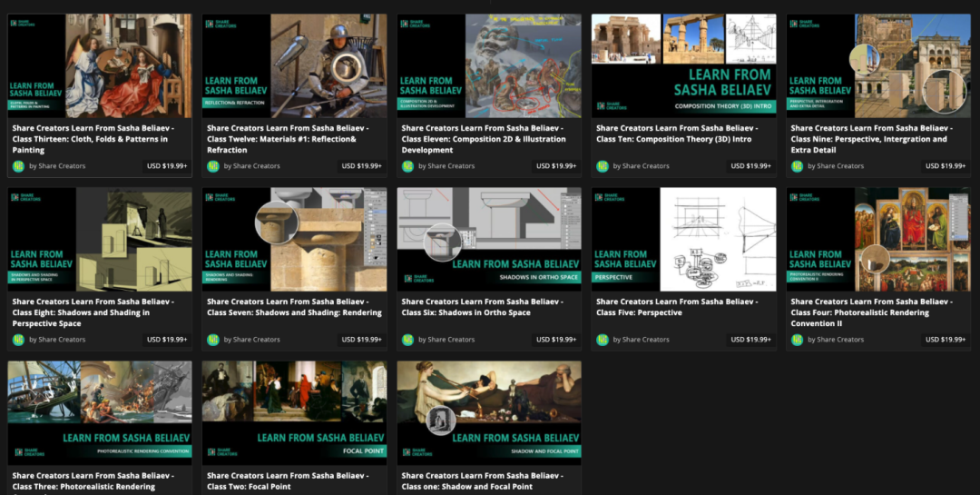Click USD $19.99+ price on Class Nine card
Screen dimensions: 980x495
click(x=946, y=166)
